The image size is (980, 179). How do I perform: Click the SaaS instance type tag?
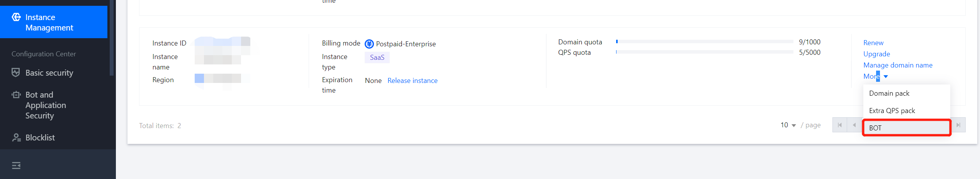(x=377, y=57)
